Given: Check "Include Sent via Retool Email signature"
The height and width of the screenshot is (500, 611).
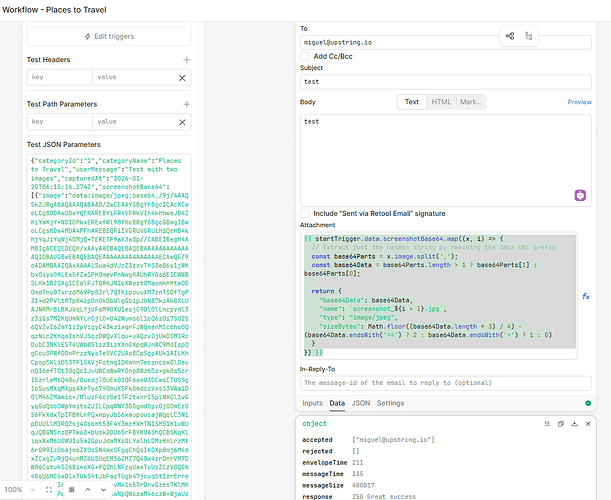Looking at the screenshot, I should (306, 214).
